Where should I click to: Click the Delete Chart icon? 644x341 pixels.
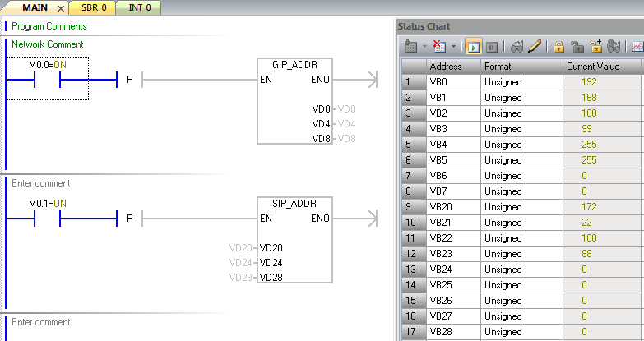click(x=440, y=47)
